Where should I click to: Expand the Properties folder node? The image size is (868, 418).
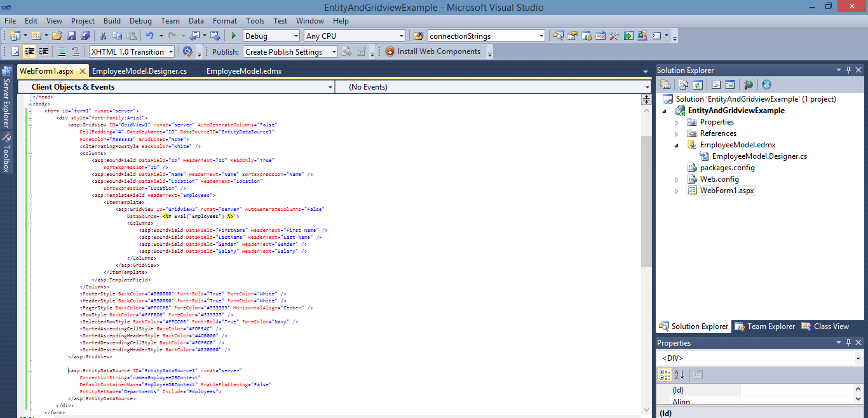point(677,122)
